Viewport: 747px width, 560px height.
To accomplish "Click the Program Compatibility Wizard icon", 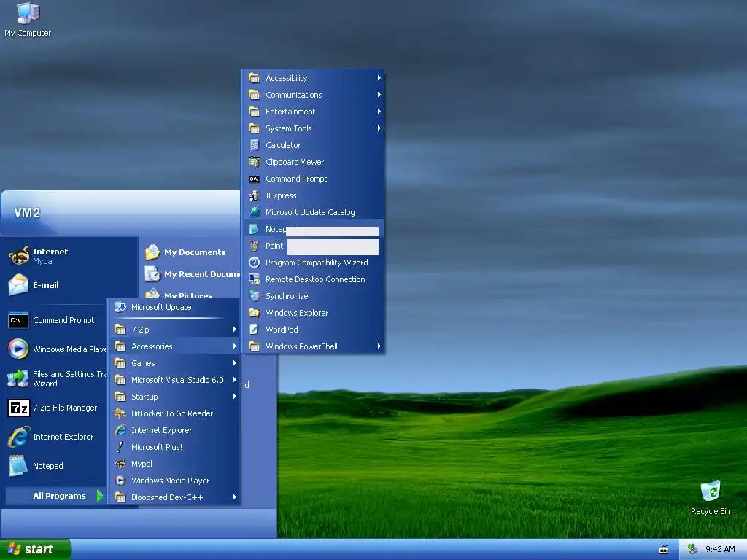I will [255, 262].
